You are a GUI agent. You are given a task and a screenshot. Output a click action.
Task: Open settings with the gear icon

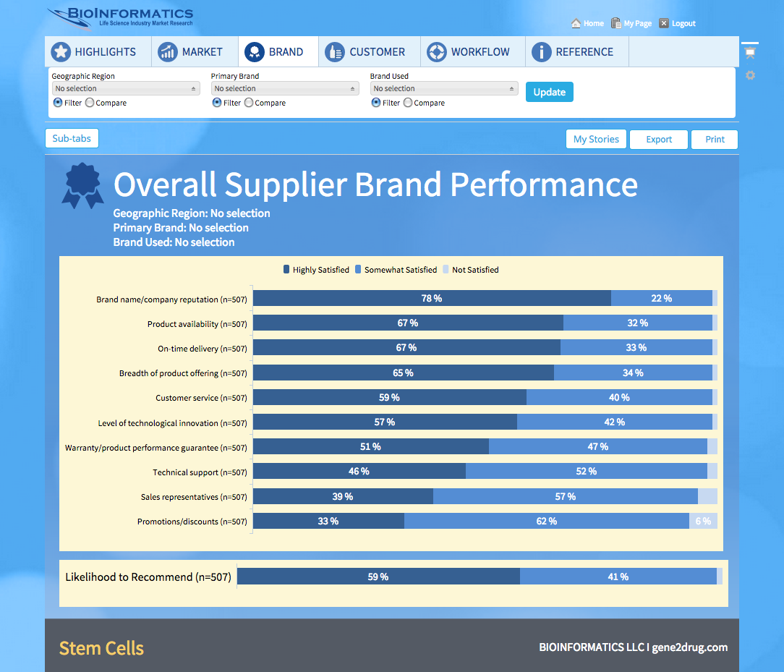pyautogui.click(x=750, y=75)
